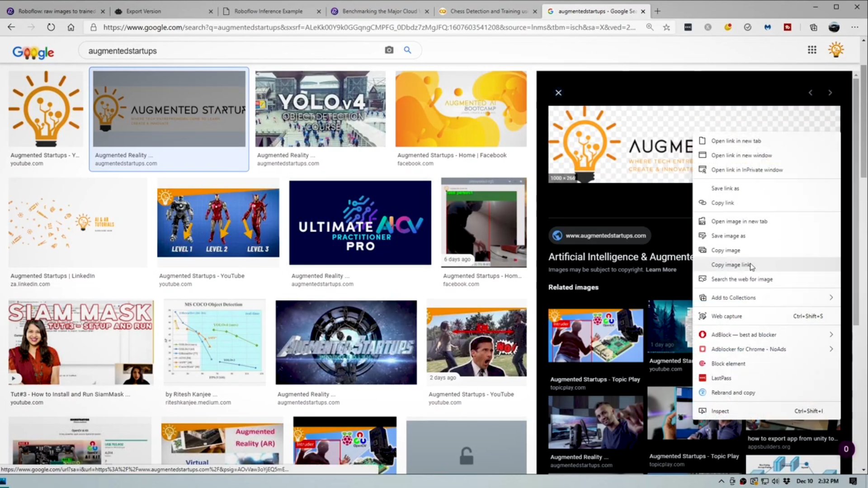Expand Adblocker for Chrome - NoAds submenu

(x=831, y=349)
